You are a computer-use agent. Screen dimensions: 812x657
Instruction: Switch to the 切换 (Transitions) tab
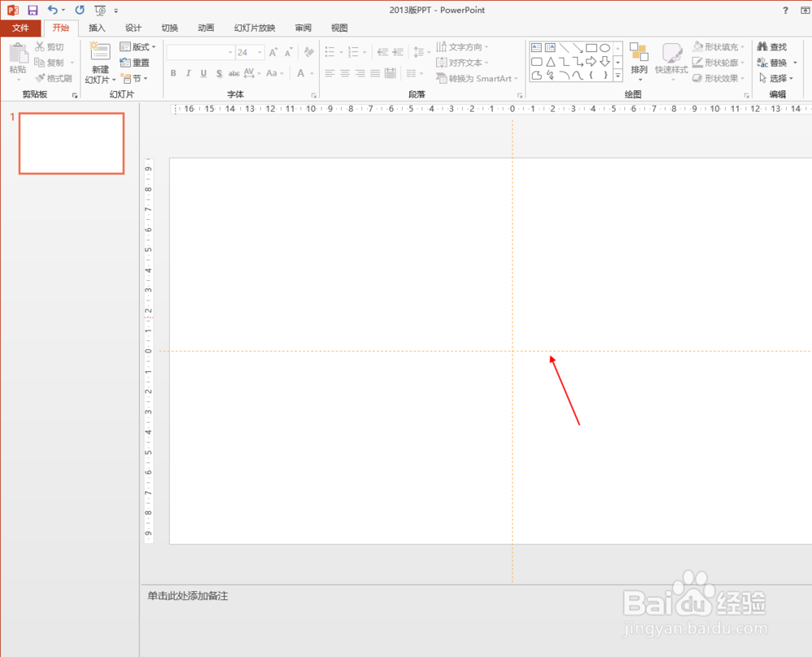(x=170, y=28)
